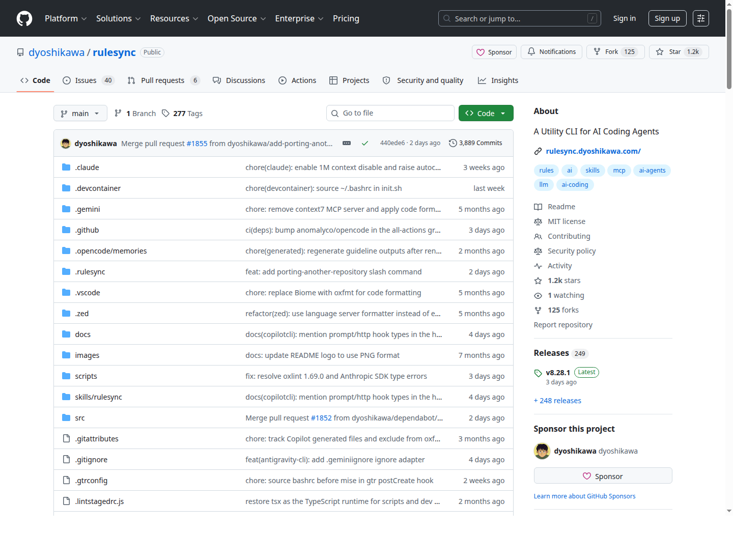Image resolution: width=733 pixels, height=560 pixels.
Task: Click the .lintstagedrc.js file icon
Action: 66,501
